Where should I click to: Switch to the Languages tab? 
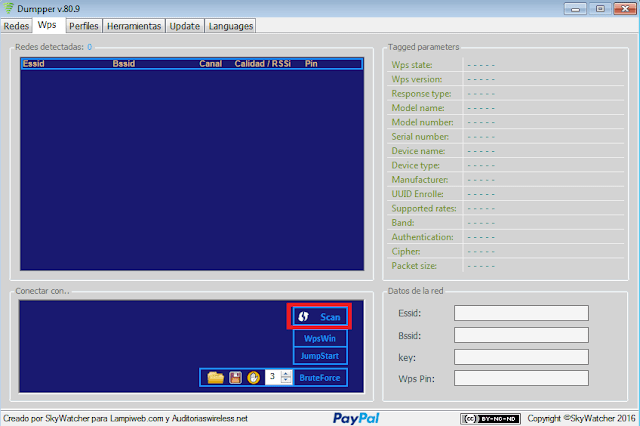click(231, 26)
